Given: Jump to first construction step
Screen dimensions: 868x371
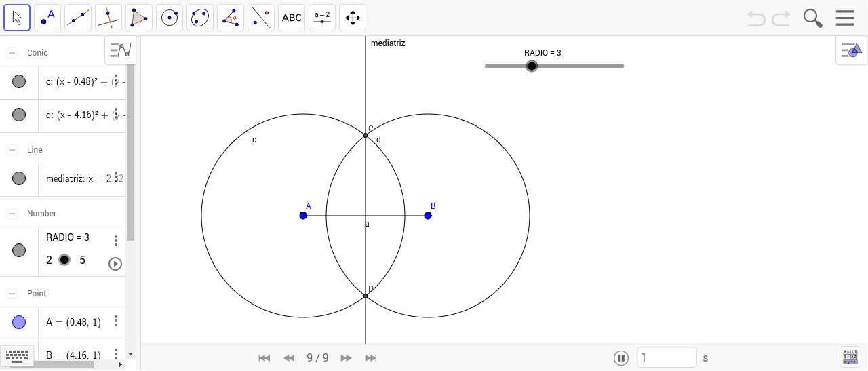Looking at the screenshot, I should point(264,357).
